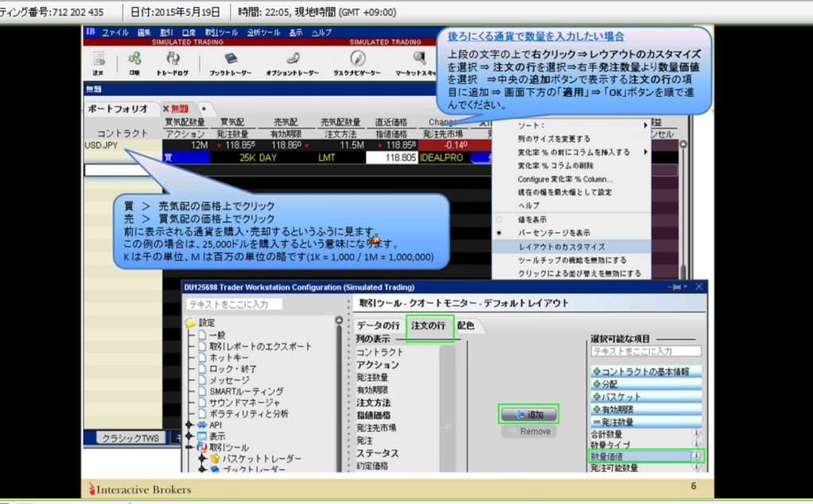
Task: Choose ツールチップの機能を無効にする entry
Action: pos(572,260)
